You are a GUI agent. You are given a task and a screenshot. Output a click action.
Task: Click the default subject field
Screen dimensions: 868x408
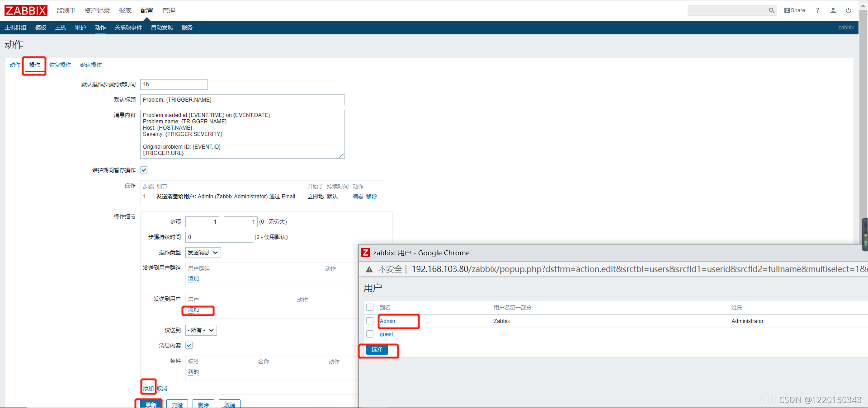(242, 100)
